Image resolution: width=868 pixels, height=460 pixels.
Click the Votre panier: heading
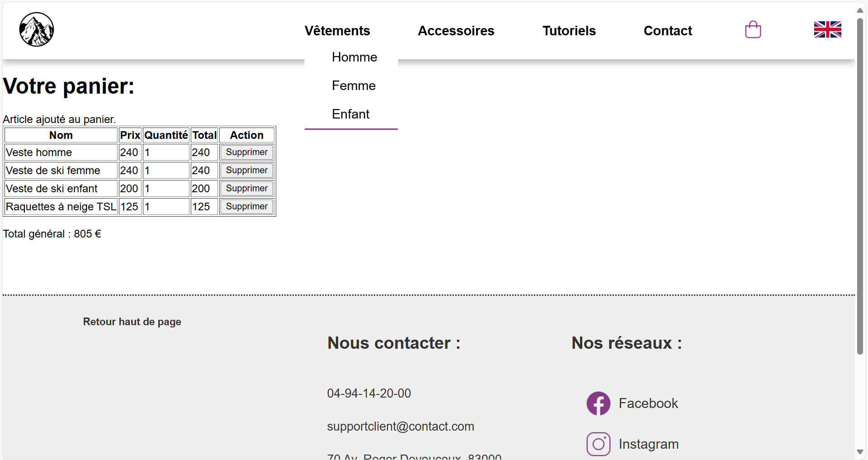coord(69,86)
